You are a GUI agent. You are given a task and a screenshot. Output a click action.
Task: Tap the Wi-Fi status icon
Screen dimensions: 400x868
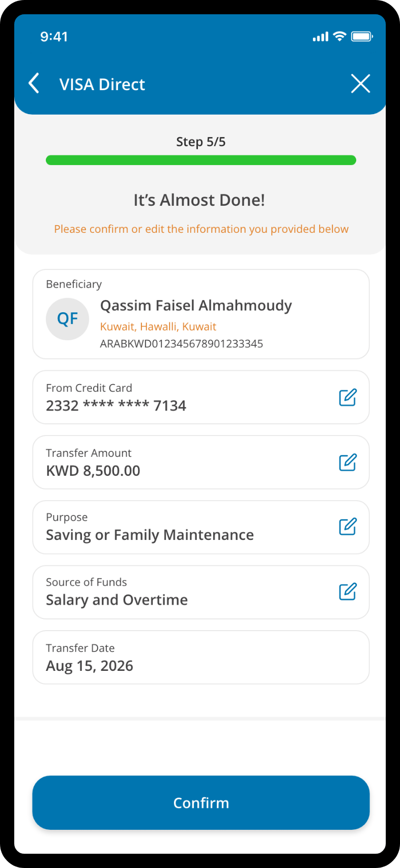coord(339,36)
